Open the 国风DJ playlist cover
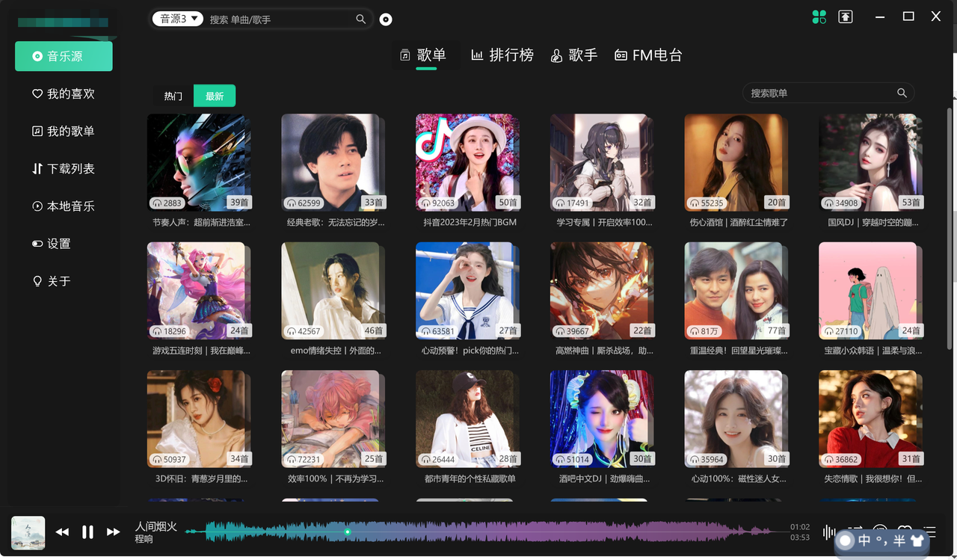Viewport: 957px width, 560px height. click(x=871, y=162)
